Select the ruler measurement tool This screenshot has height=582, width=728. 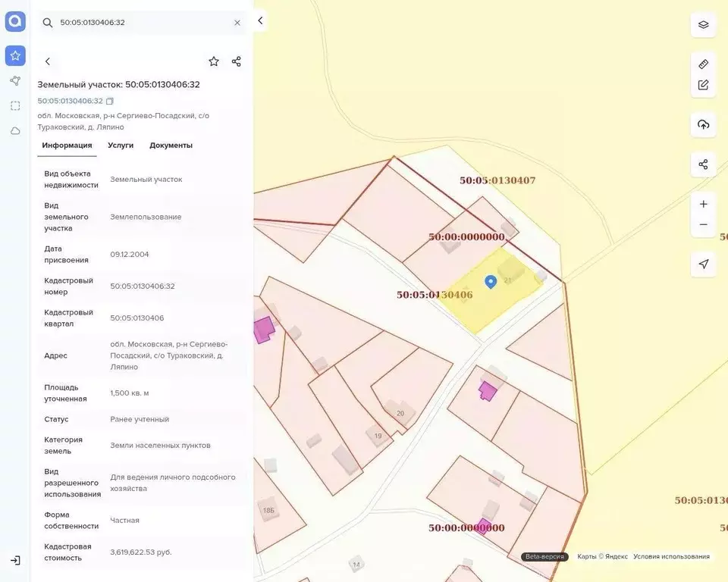tap(703, 64)
